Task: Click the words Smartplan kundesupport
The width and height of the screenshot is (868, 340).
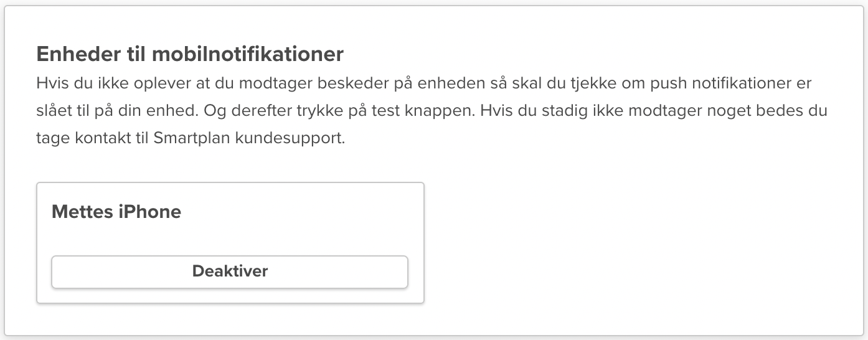Action: pyautogui.click(x=248, y=138)
